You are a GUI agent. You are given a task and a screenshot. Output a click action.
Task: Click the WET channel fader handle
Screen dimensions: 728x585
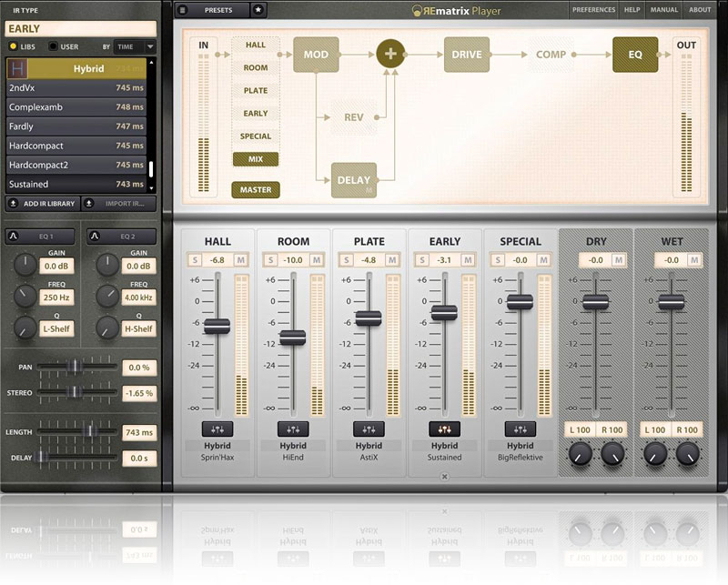[672, 302]
